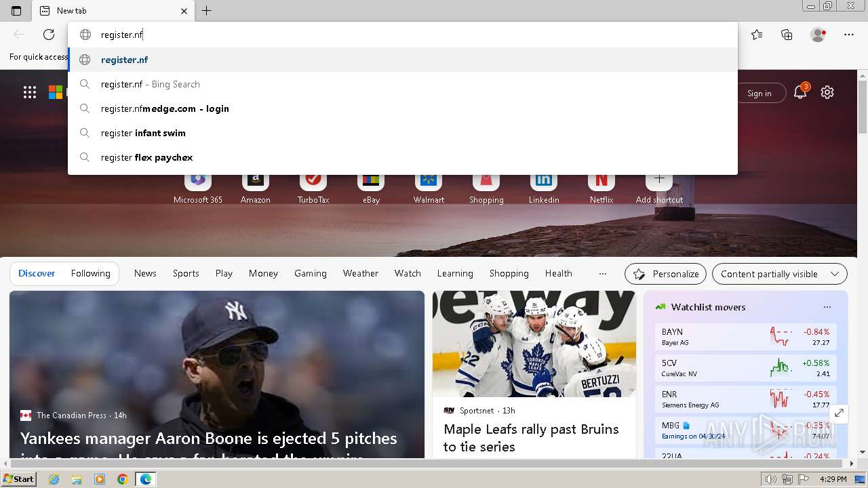
Task: Open the Health feed category
Action: point(559,273)
